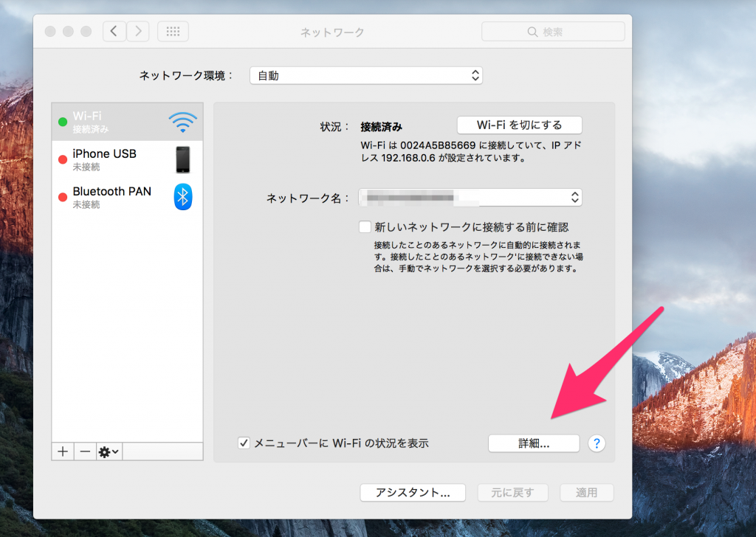Image resolution: width=756 pixels, height=537 pixels.
Task: Click the search magnifier icon
Action: (532, 32)
